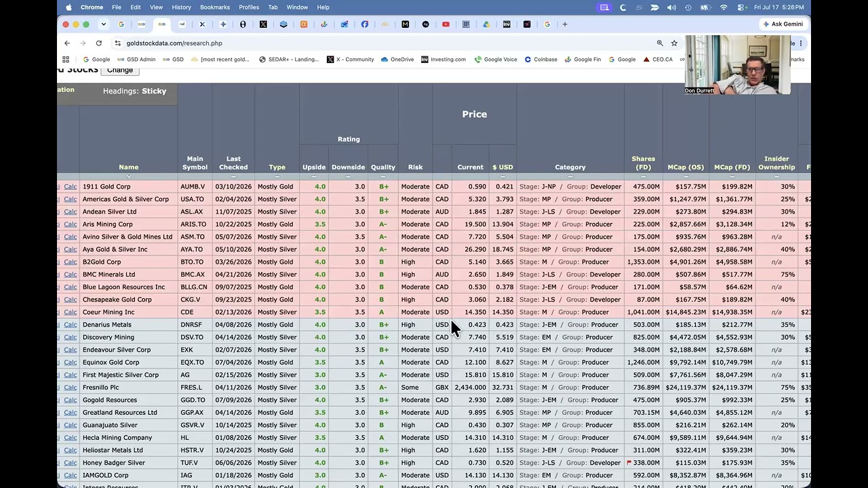Screen dimensions: 868x488
Task: Open the Google Fin bookmark
Action: [x=583, y=60]
